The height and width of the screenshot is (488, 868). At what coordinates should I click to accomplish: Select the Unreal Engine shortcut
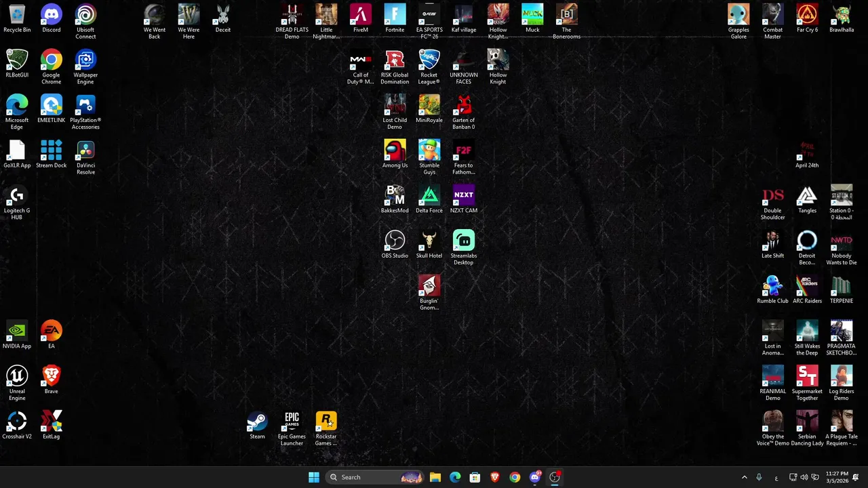tap(17, 384)
